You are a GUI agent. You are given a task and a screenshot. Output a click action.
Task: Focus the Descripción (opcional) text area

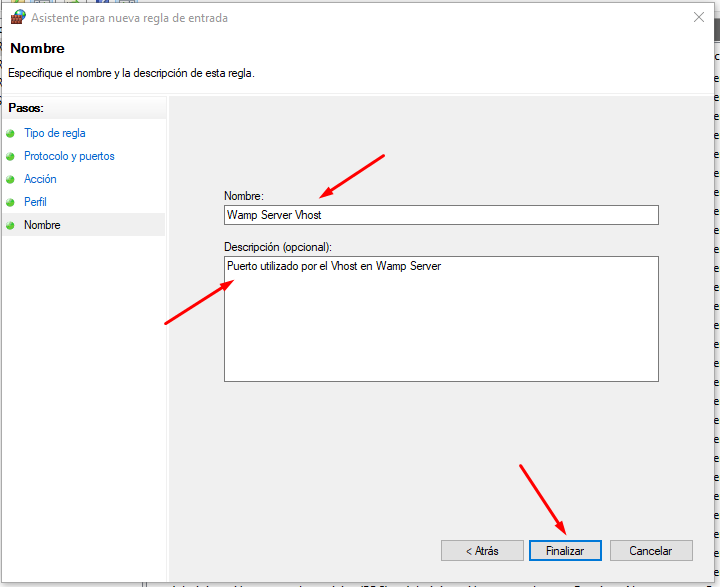(x=441, y=318)
